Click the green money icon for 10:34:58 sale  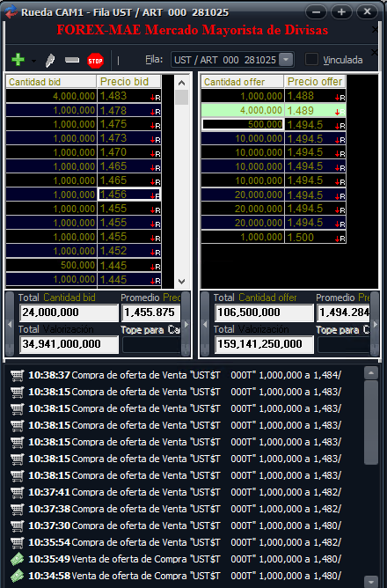coord(18,576)
